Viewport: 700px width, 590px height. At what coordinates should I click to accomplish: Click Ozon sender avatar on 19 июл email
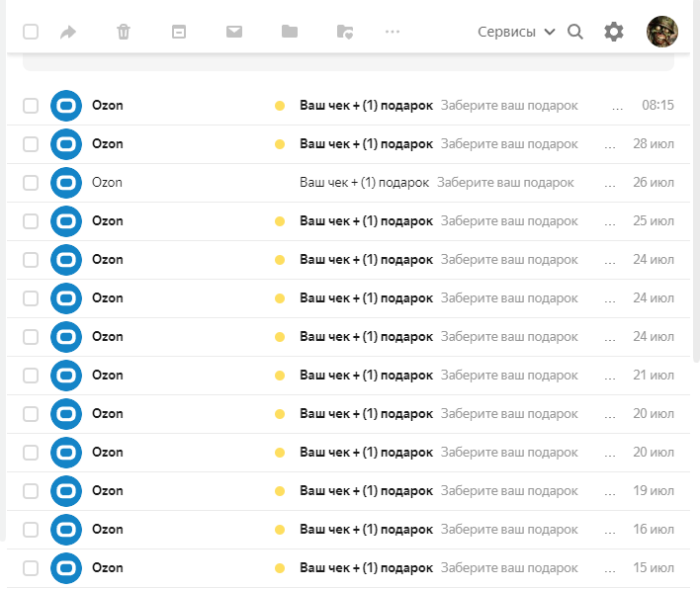point(66,491)
